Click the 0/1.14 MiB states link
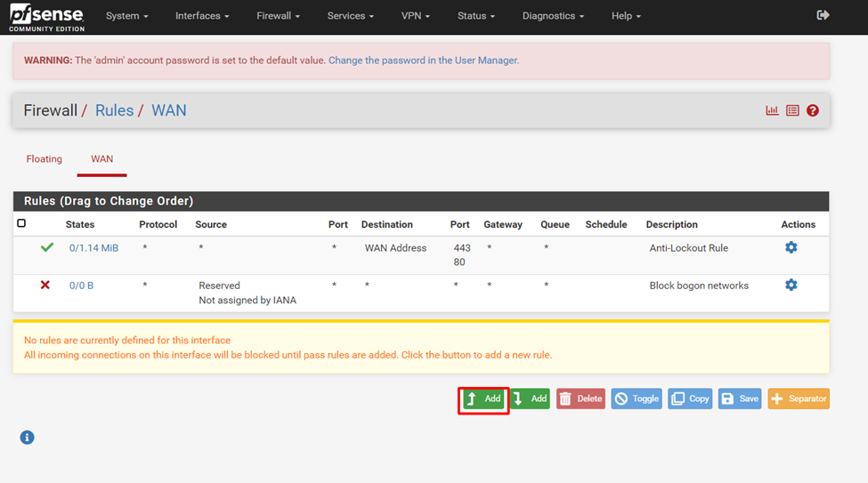The width and height of the screenshot is (868, 483). (93, 248)
